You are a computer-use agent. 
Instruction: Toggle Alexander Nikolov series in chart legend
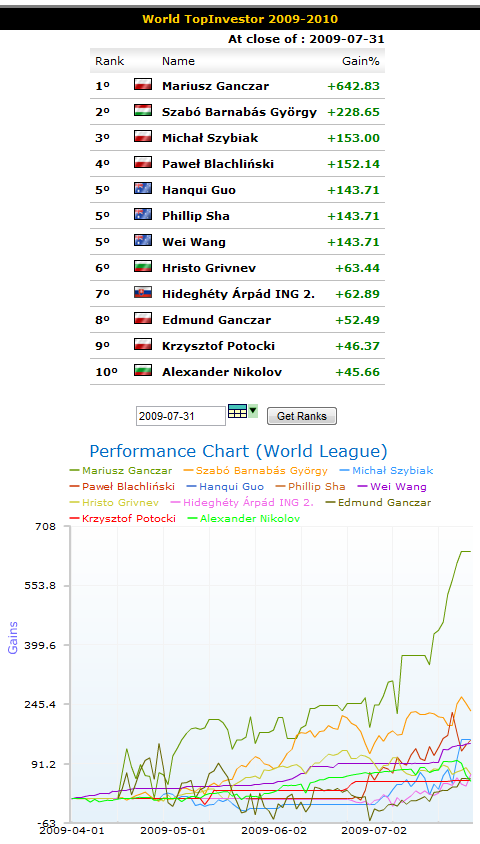coord(244,519)
